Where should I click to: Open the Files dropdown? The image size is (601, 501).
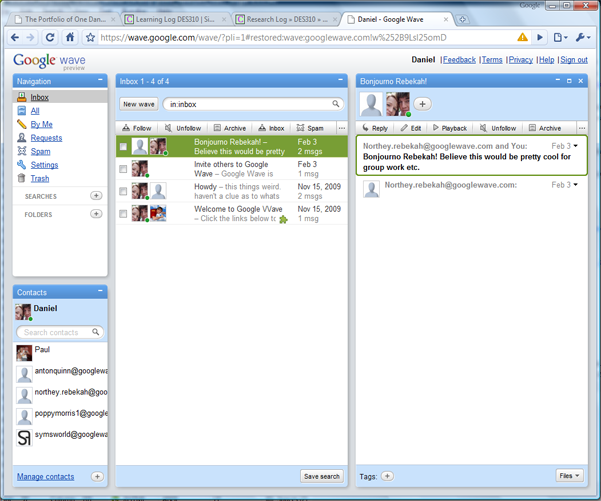(x=569, y=476)
